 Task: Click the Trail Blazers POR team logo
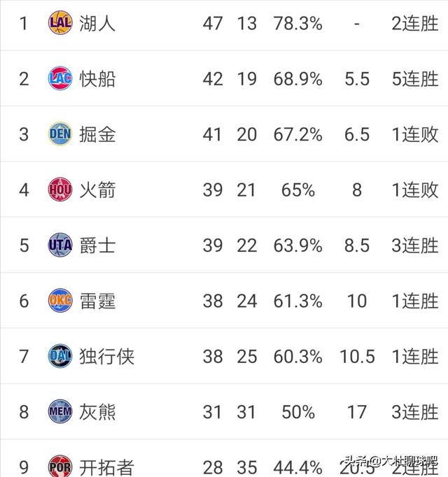(60, 466)
